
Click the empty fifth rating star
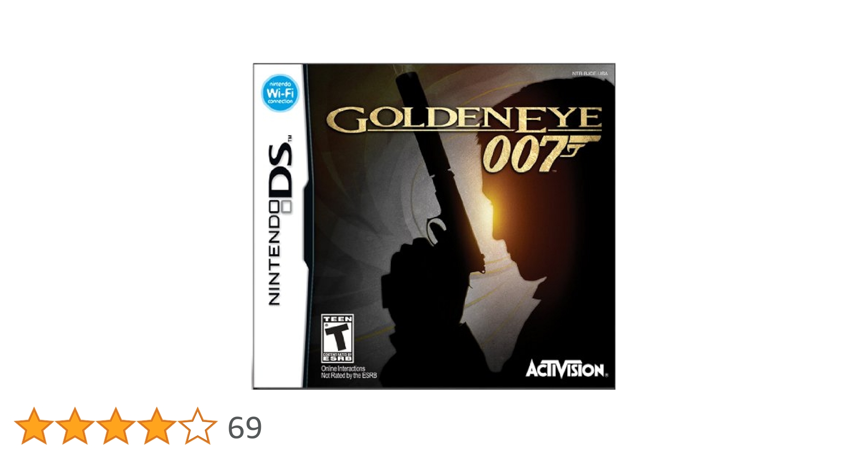(x=197, y=426)
